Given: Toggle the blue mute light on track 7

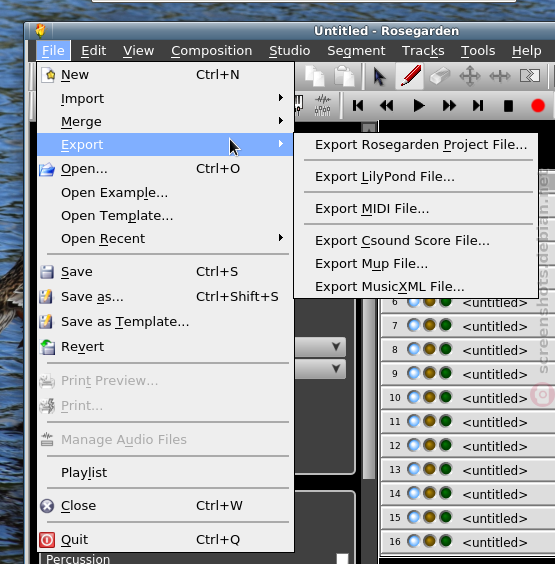Looking at the screenshot, I should coord(414,326).
